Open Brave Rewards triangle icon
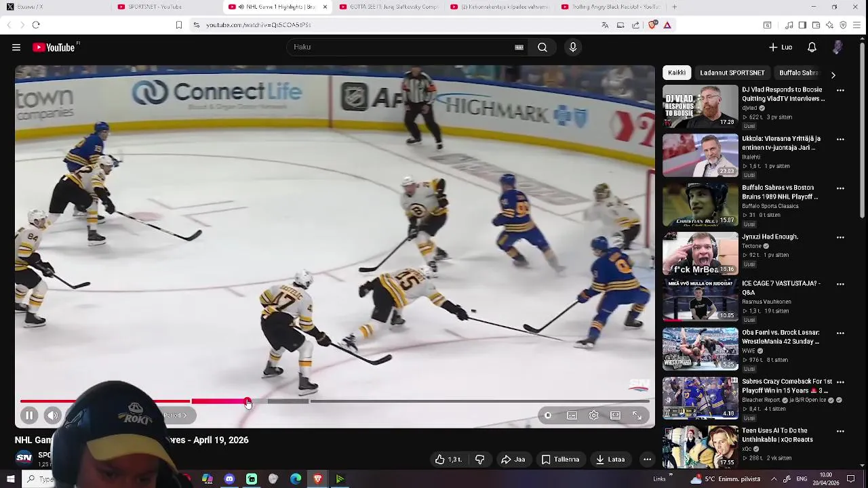868x488 pixels. pyautogui.click(x=667, y=25)
